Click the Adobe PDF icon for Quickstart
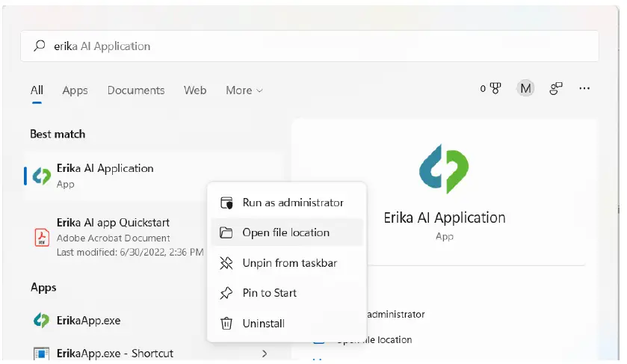 42,237
